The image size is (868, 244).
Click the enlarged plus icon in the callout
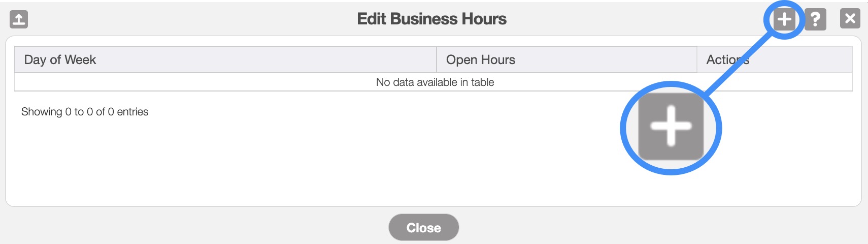pos(671,126)
